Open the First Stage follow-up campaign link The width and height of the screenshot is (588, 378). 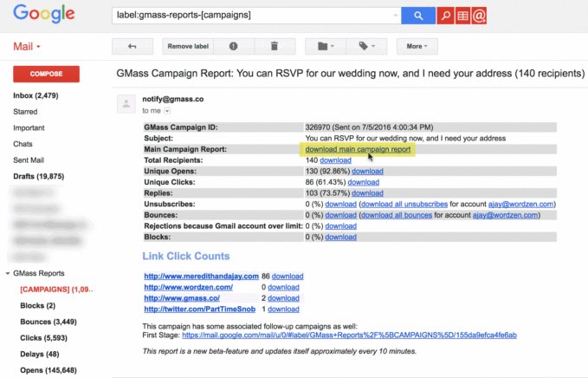349,335
